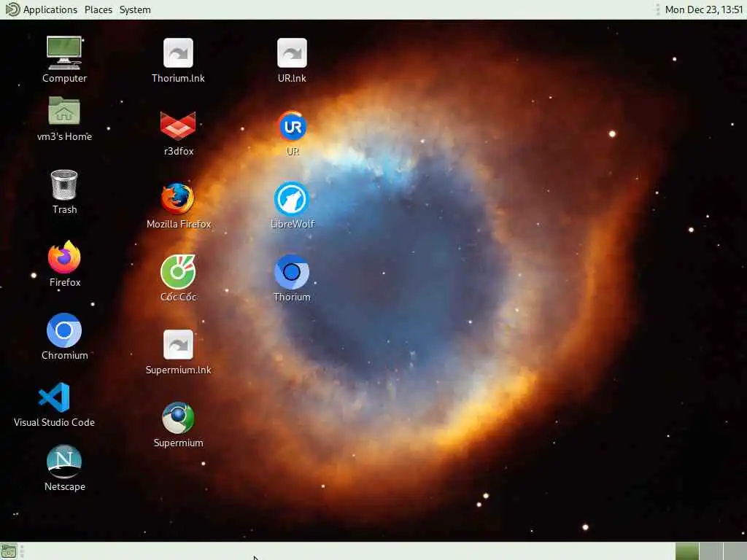
Task: Switch to the first (active green) workspace
Action: point(687,551)
